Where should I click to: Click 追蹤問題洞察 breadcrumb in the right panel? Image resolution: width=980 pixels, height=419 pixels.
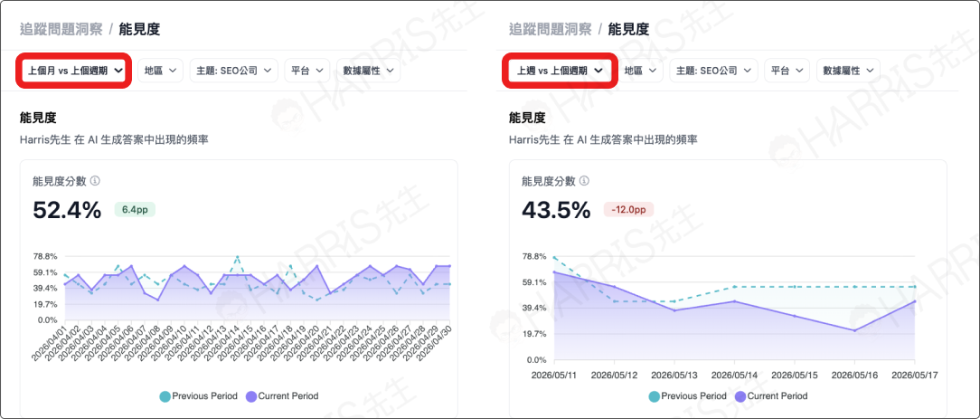[x=549, y=29]
